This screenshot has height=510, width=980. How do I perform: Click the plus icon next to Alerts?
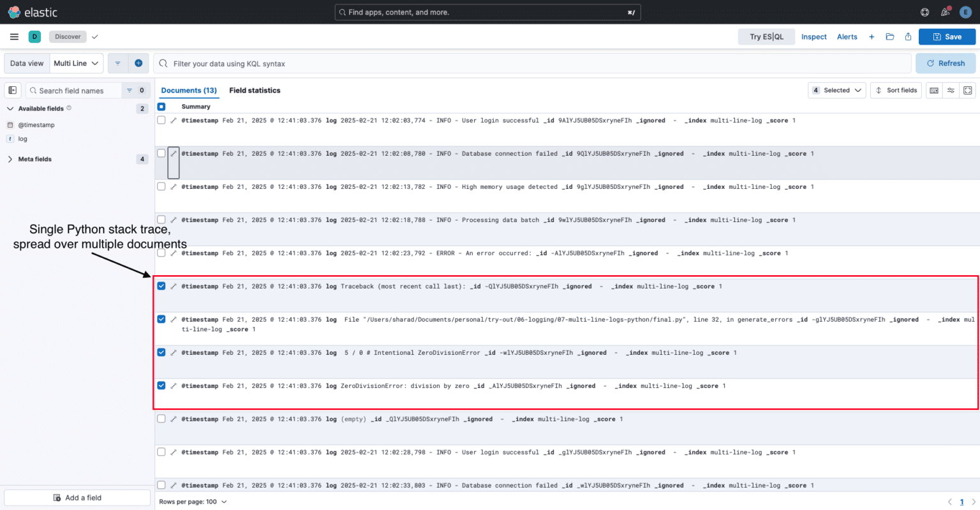coord(872,36)
